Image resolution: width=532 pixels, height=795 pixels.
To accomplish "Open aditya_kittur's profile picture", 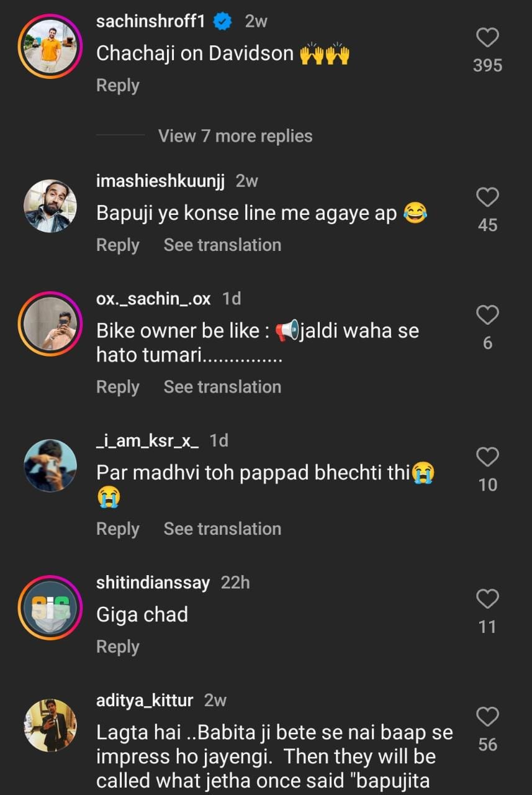I will tap(50, 725).
